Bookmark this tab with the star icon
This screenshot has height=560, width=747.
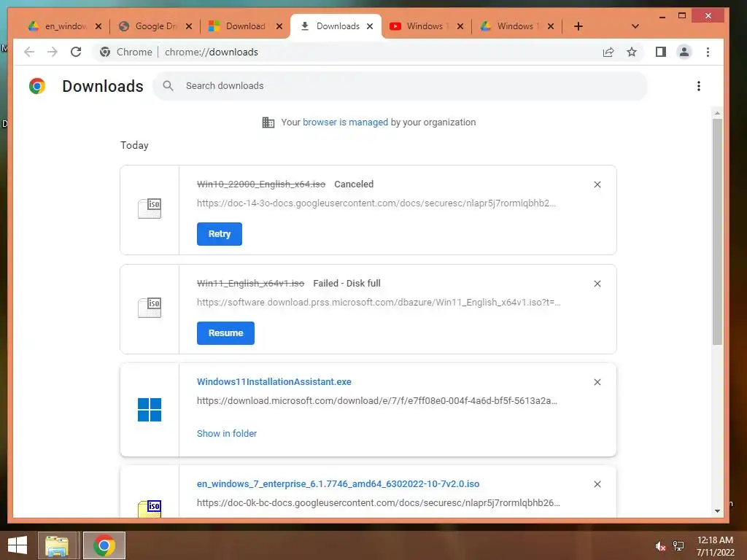[x=632, y=52]
